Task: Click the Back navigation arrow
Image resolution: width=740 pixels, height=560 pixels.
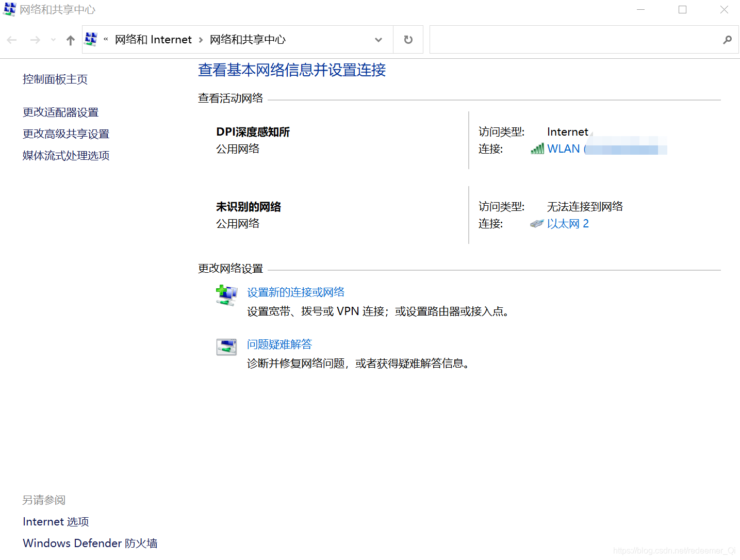Action: [12, 40]
